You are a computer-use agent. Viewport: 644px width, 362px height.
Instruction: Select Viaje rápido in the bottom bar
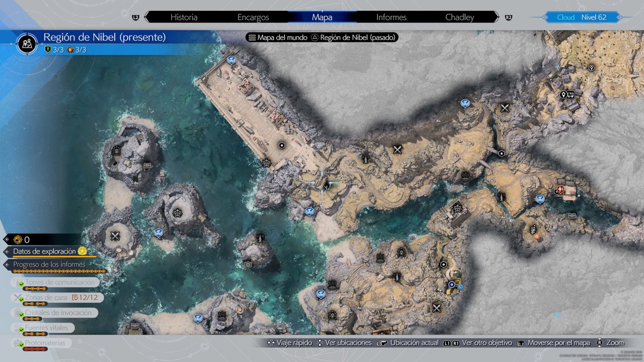coord(290,343)
